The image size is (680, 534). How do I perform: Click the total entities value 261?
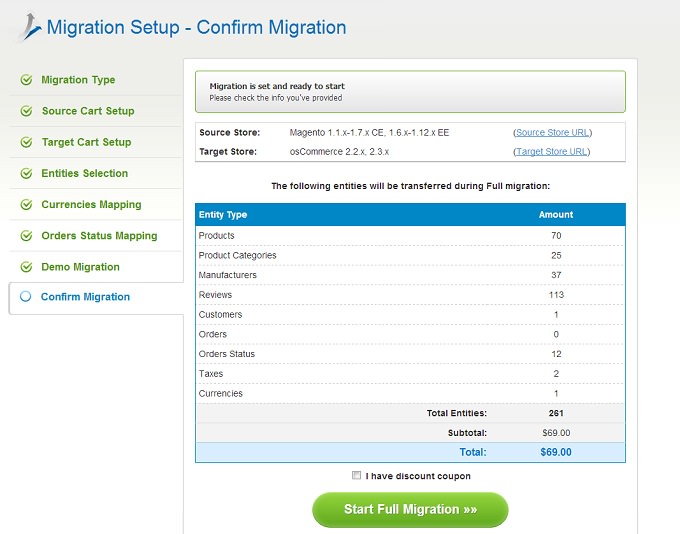click(x=556, y=413)
